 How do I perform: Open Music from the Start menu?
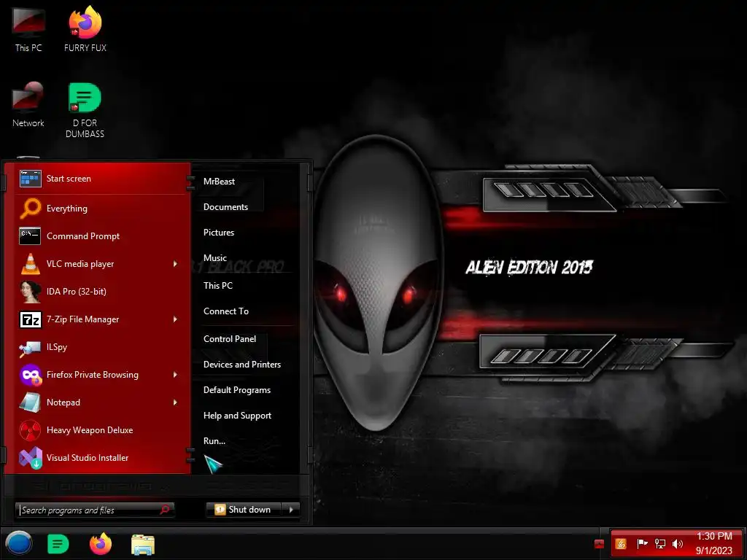click(215, 257)
